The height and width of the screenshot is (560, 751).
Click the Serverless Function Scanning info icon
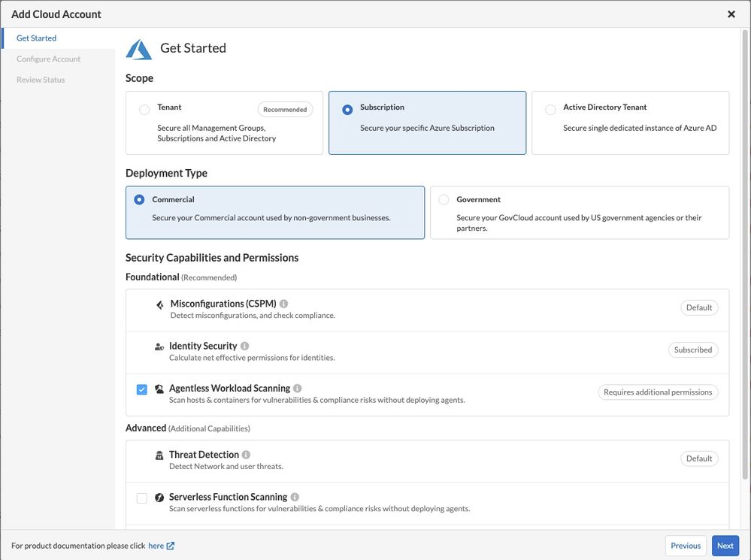pos(295,497)
